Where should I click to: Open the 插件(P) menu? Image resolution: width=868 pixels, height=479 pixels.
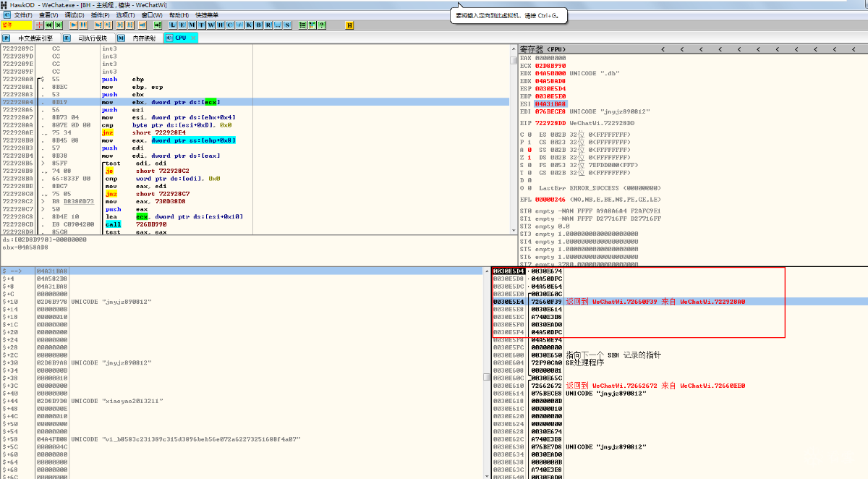coord(101,14)
